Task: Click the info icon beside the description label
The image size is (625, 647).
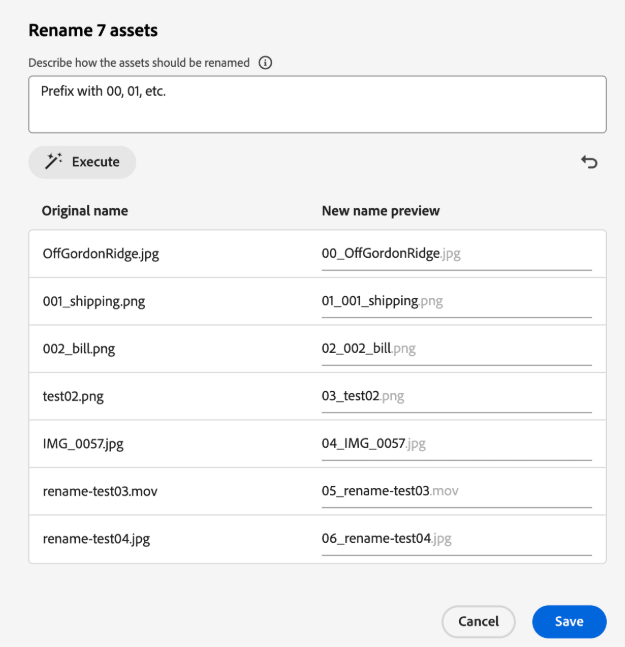Action: [265, 63]
